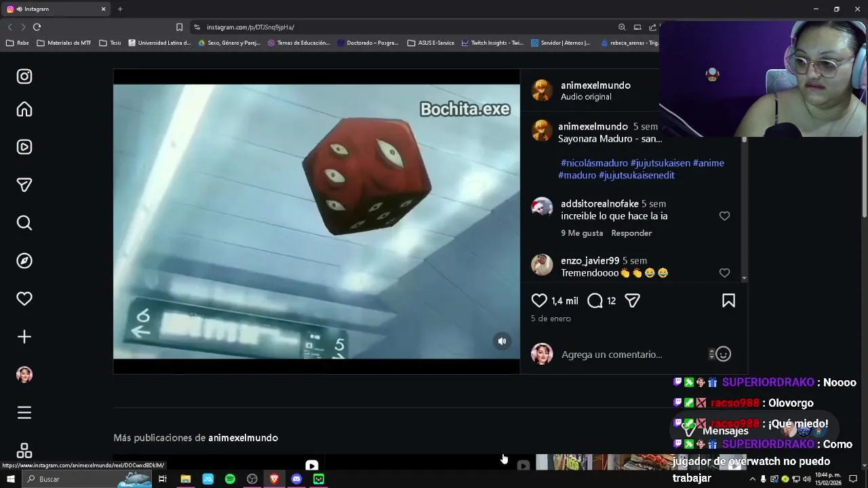Bookmark this page icon in address bar
The height and width of the screenshot is (488, 868).
tap(179, 27)
